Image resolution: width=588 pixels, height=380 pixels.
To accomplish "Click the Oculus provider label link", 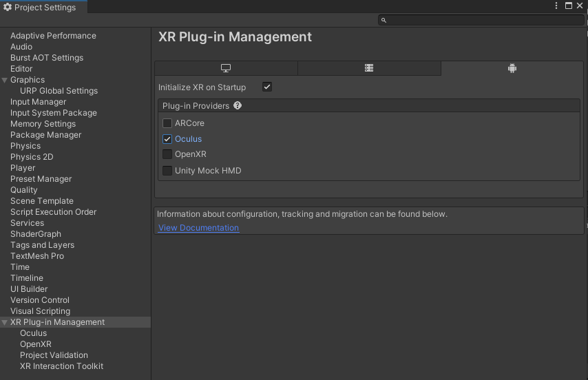I will pyautogui.click(x=188, y=139).
